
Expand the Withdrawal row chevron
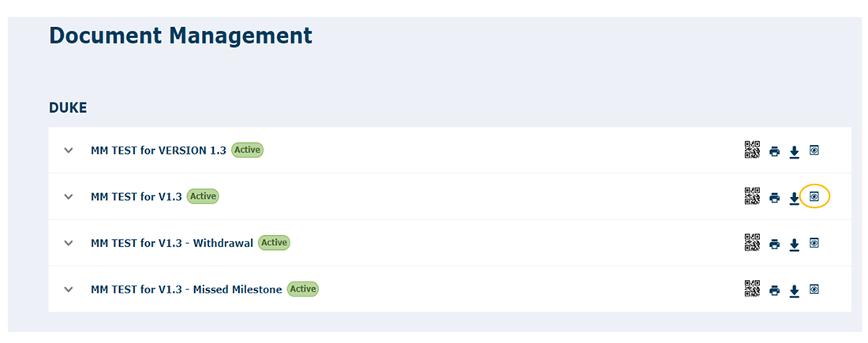pyautogui.click(x=69, y=242)
